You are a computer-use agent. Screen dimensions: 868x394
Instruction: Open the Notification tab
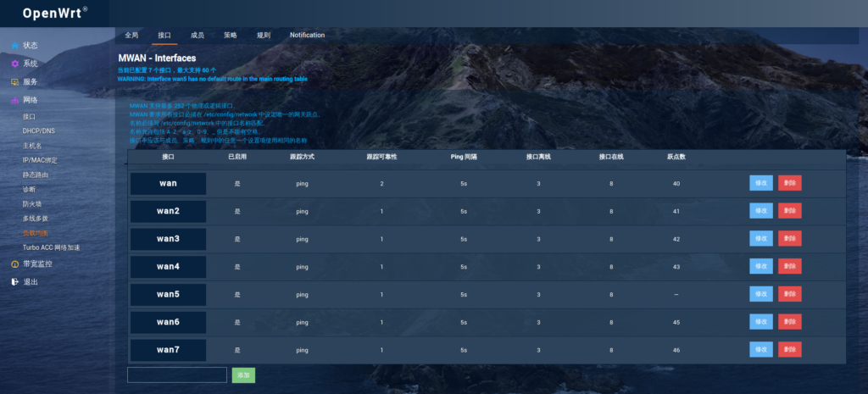307,36
